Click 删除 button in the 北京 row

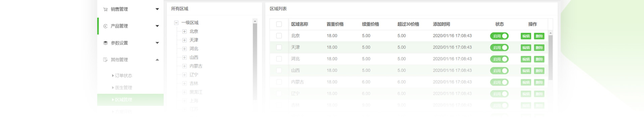click(539, 36)
